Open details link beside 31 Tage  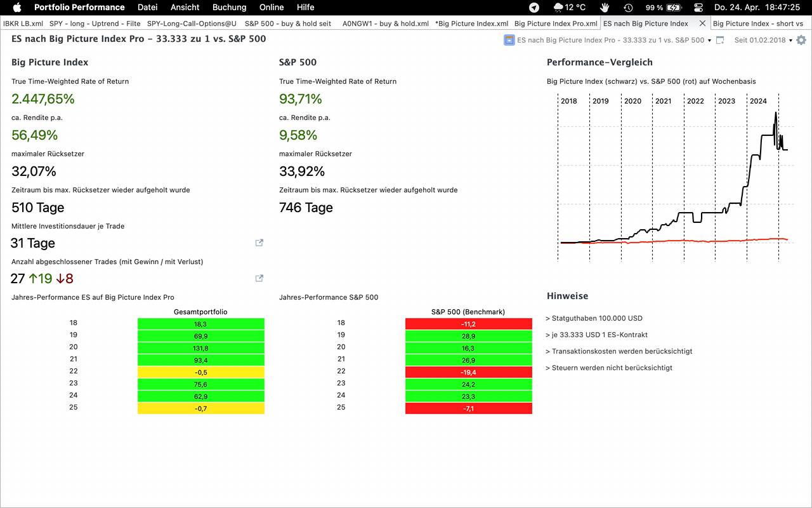259,243
